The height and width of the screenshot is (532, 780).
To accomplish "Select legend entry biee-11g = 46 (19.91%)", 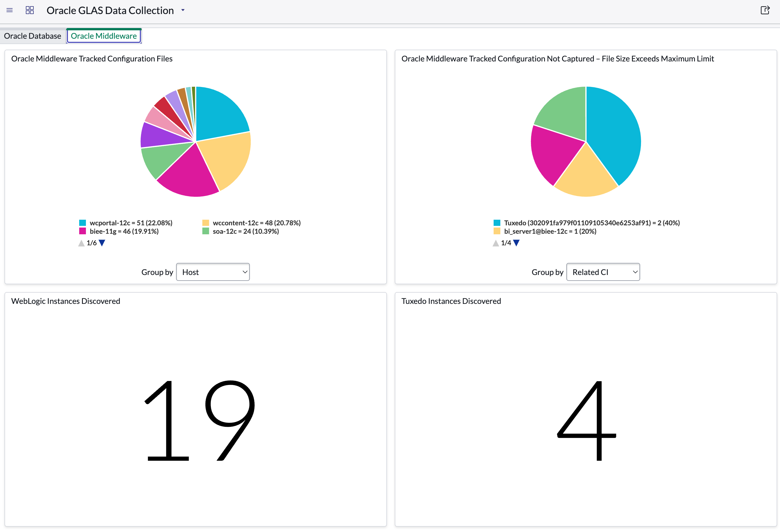I will [x=124, y=231].
